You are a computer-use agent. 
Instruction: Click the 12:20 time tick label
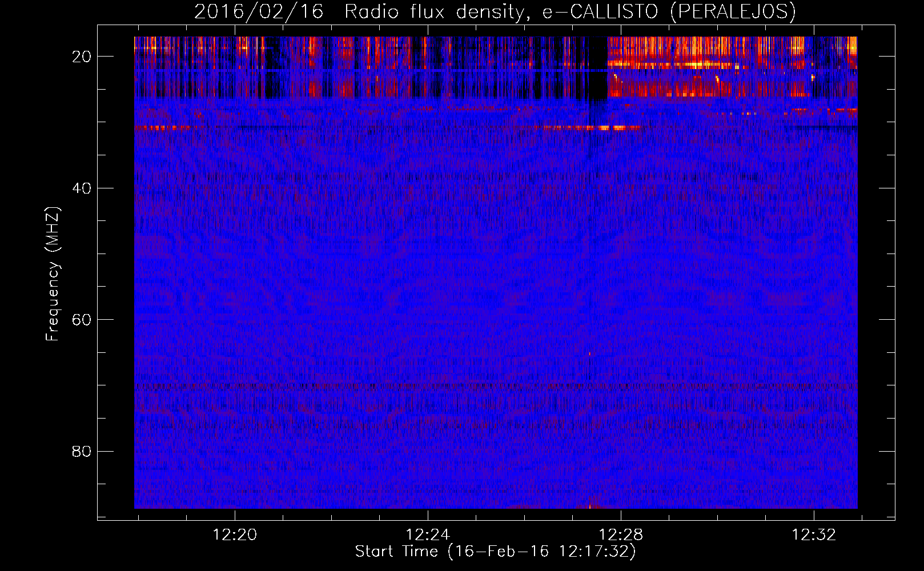235,535
